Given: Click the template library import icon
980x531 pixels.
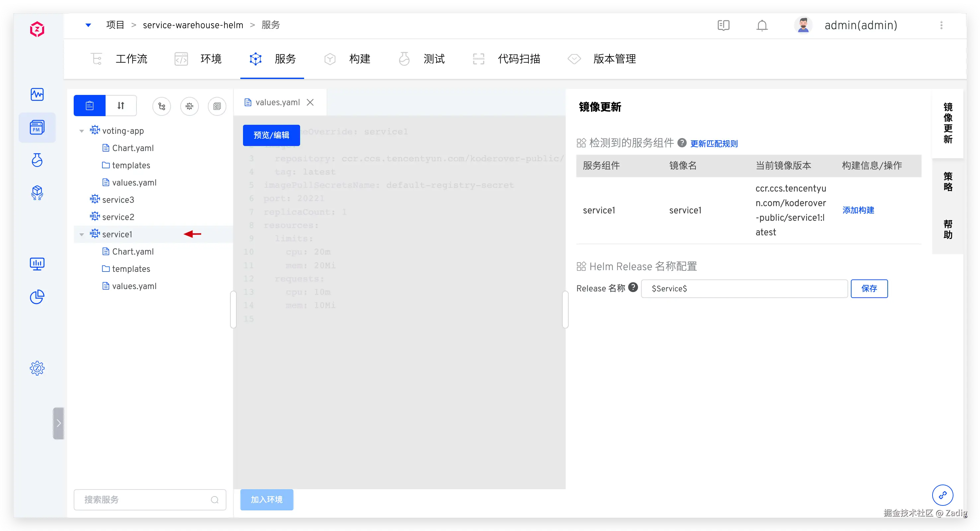Looking at the screenshot, I should tap(217, 106).
